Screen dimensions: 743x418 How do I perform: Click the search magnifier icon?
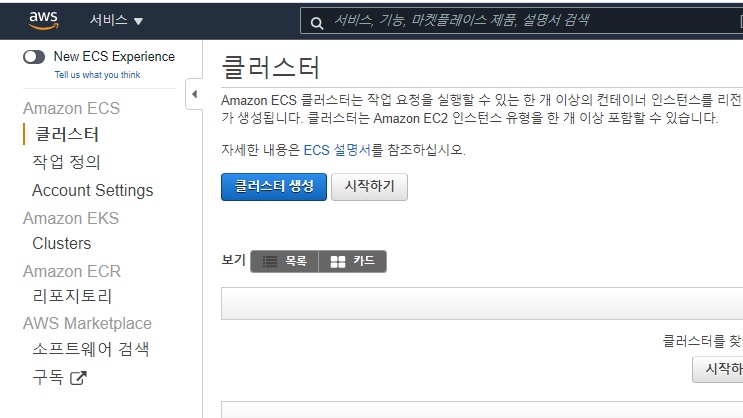coord(317,23)
